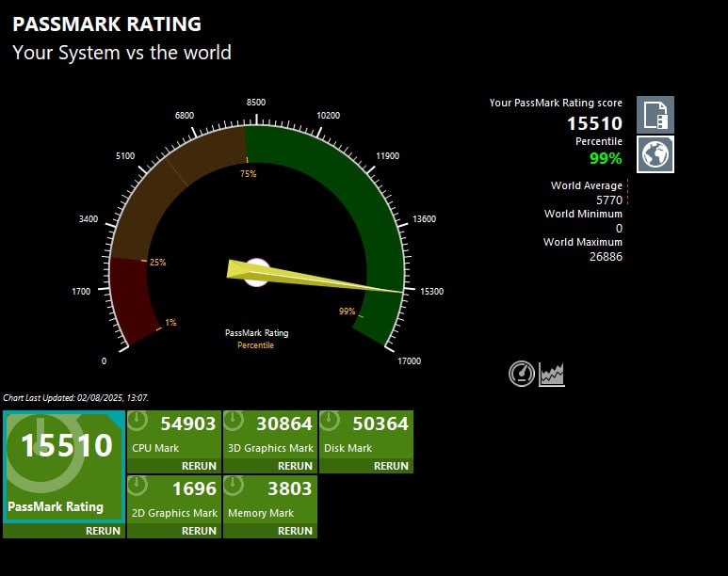This screenshot has height=576, width=728.
Task: Hit RERUN under Memory Mark
Action: pos(295,531)
